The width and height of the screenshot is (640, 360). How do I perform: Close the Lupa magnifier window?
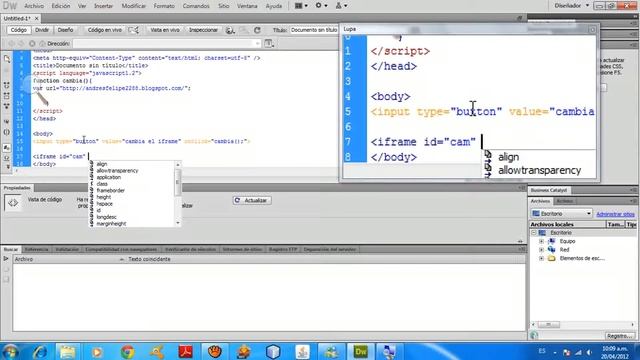coord(592,29)
